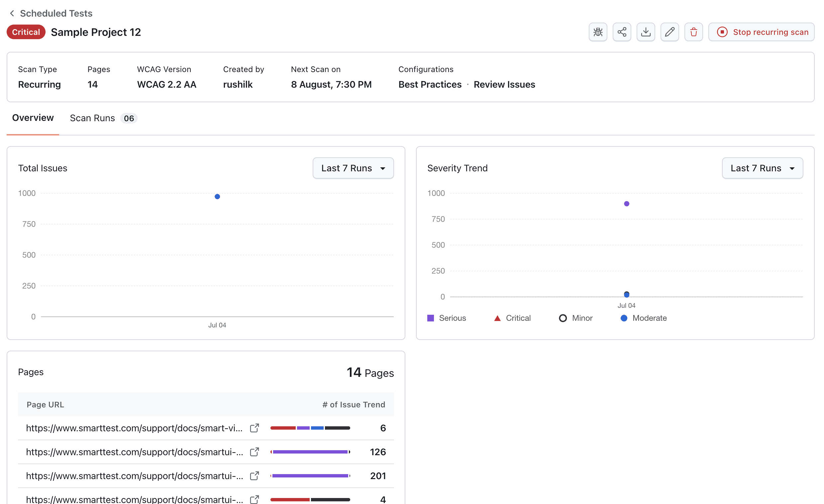Image resolution: width=824 pixels, height=504 pixels.
Task: Toggle Moderate series in legend
Action: coord(643,318)
